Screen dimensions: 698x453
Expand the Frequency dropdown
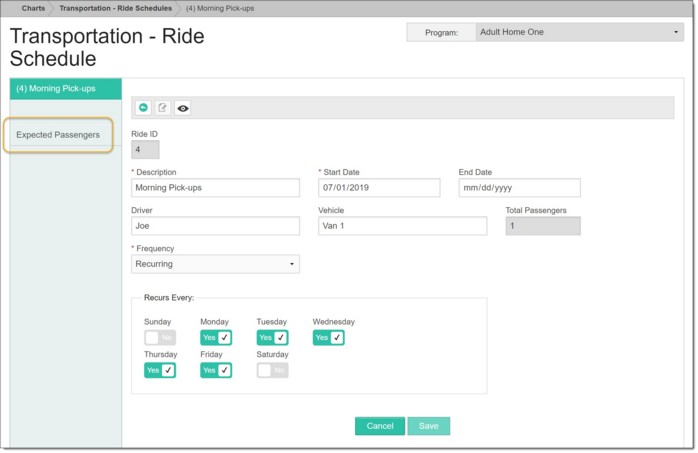(215, 264)
